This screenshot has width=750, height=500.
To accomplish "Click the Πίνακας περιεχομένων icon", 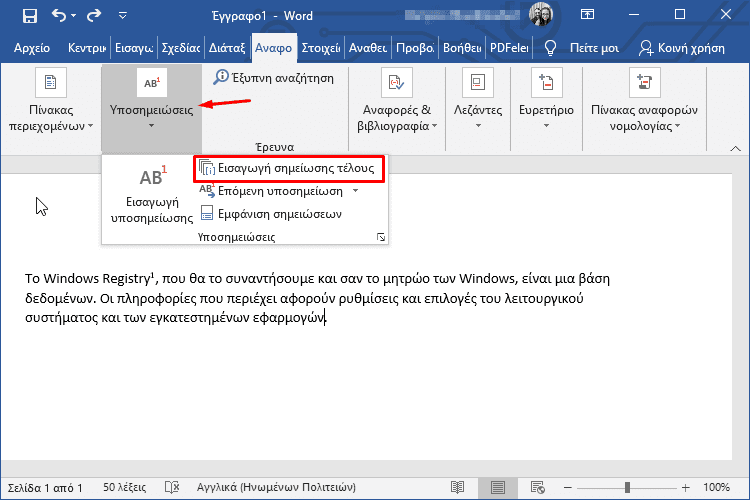I will pyautogui.click(x=51, y=83).
